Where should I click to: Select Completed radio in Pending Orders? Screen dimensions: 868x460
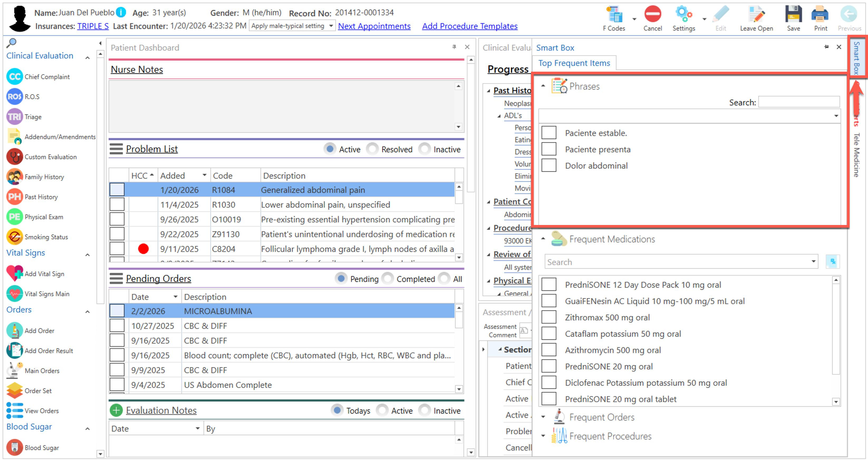388,279
